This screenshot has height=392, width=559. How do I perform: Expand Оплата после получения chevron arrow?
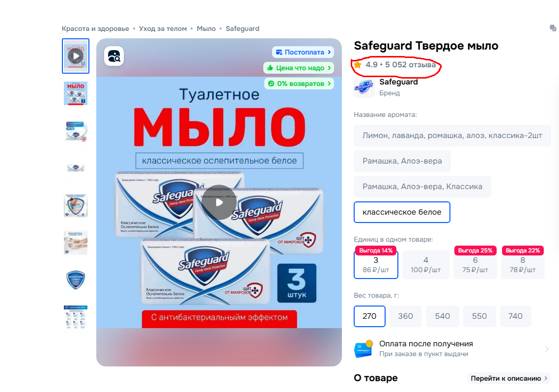[547, 348]
